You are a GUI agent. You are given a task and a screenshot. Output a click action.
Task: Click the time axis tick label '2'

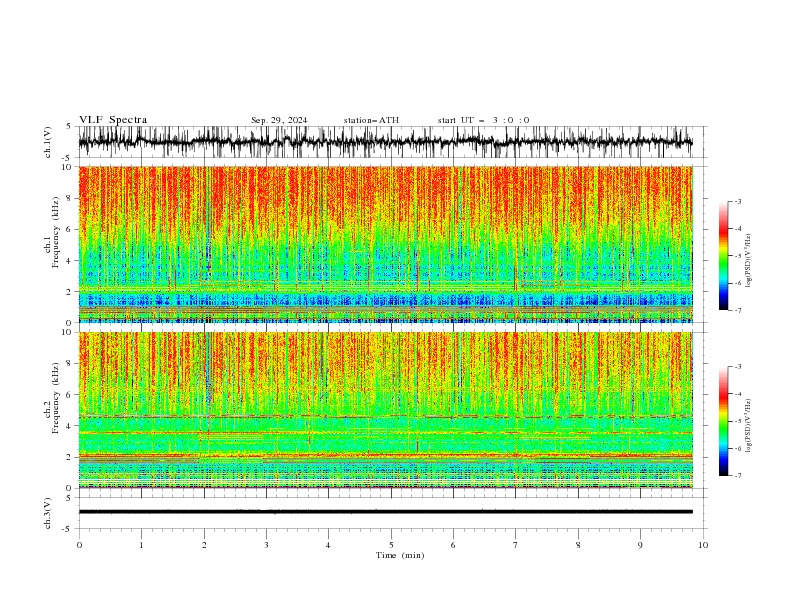(204, 545)
